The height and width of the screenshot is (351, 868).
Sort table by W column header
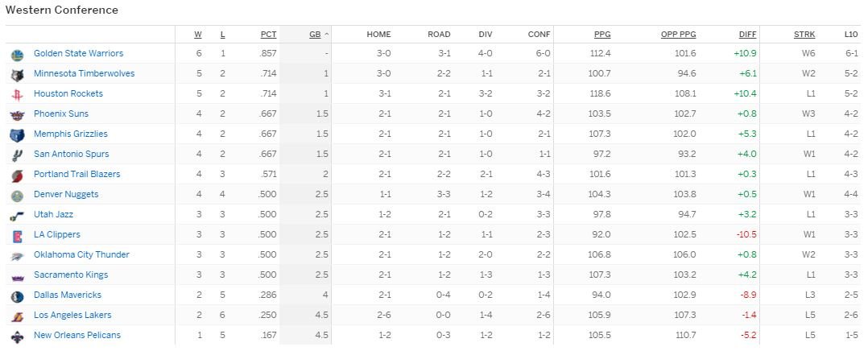[198, 35]
